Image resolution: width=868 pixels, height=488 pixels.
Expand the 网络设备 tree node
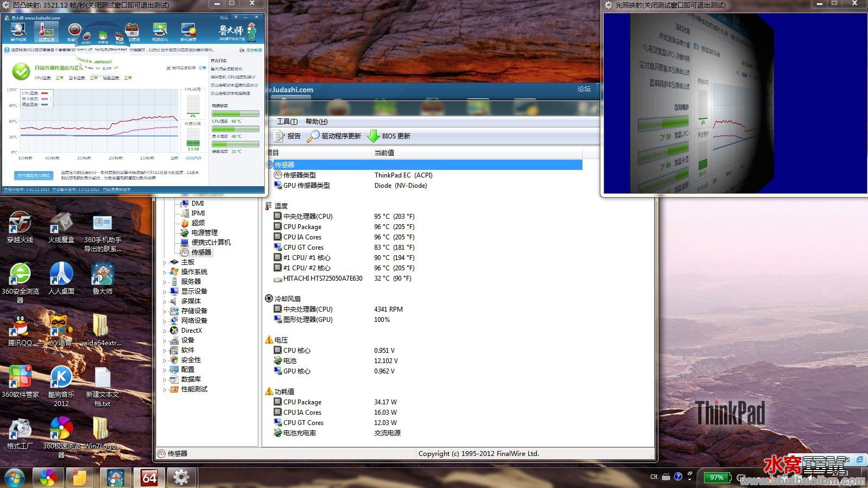165,321
